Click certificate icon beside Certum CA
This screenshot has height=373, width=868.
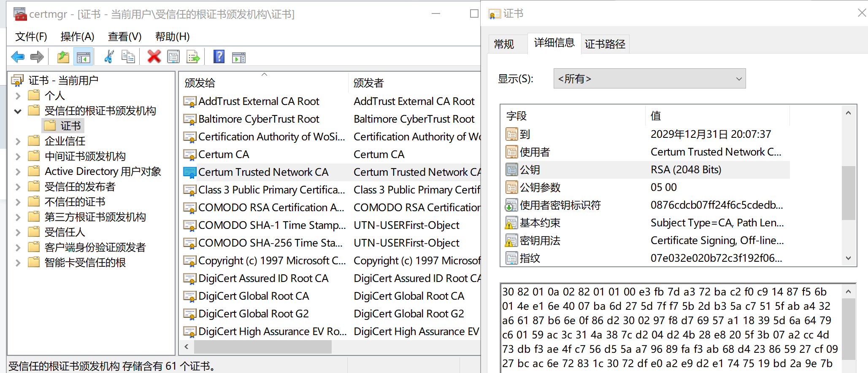coord(190,155)
